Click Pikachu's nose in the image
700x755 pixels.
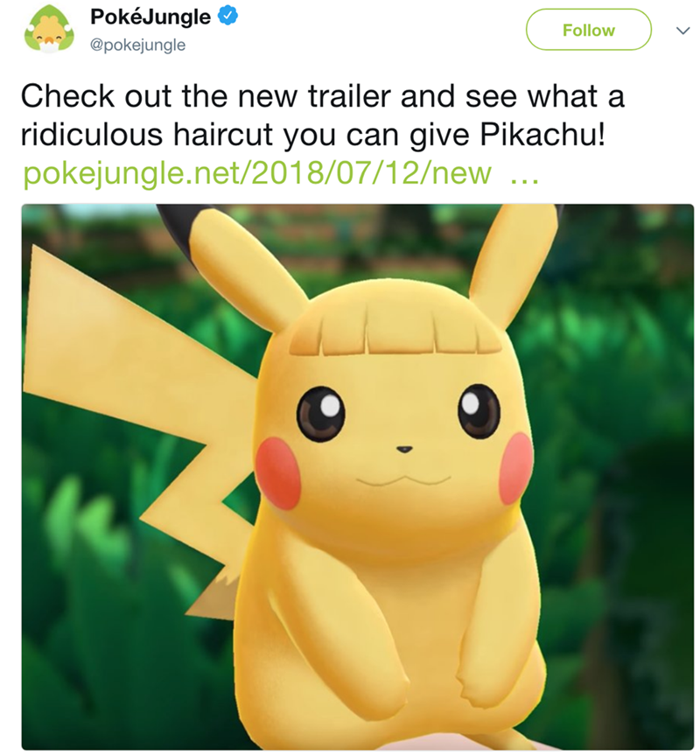404,450
